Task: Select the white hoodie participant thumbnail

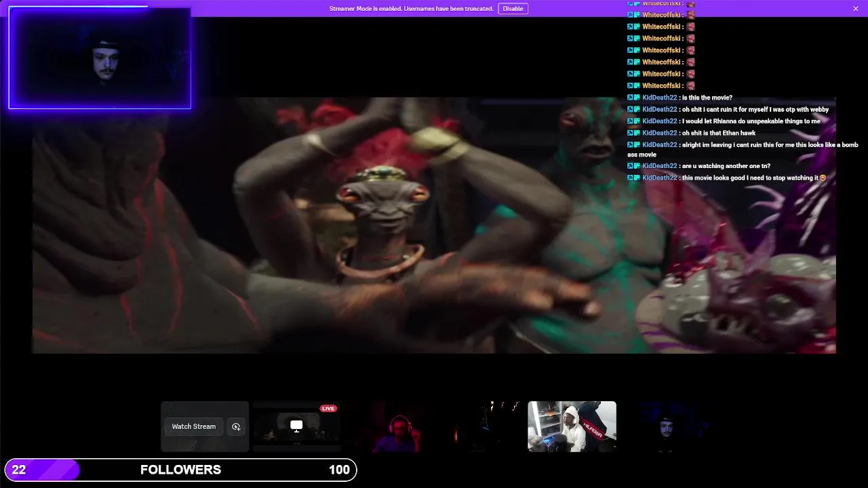Action: coord(572,426)
